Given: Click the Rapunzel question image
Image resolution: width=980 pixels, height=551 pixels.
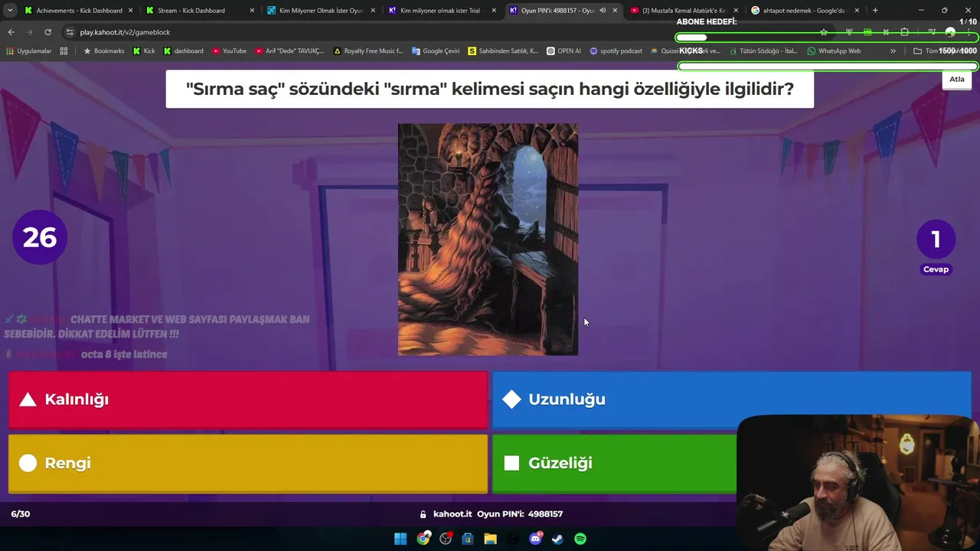Looking at the screenshot, I should [488, 240].
